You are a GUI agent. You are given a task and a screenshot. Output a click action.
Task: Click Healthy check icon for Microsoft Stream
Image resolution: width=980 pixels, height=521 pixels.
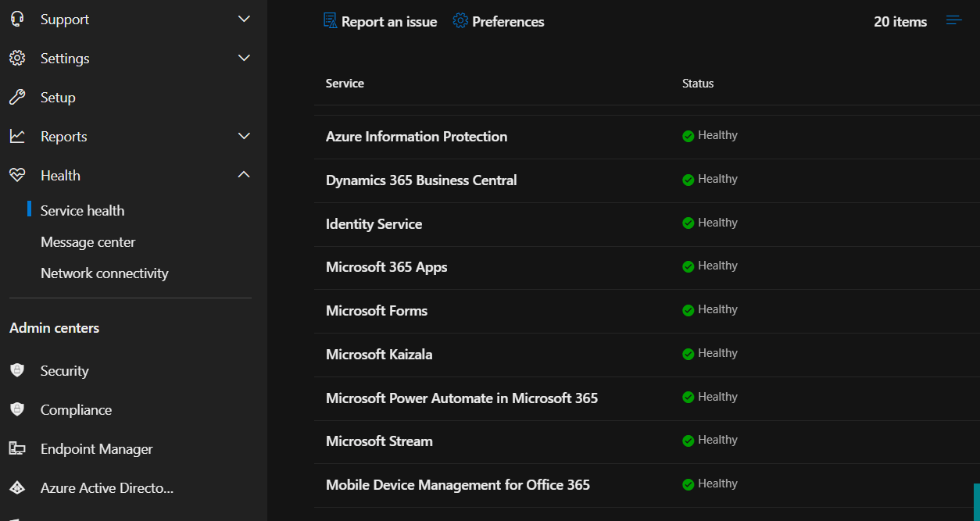pos(689,441)
